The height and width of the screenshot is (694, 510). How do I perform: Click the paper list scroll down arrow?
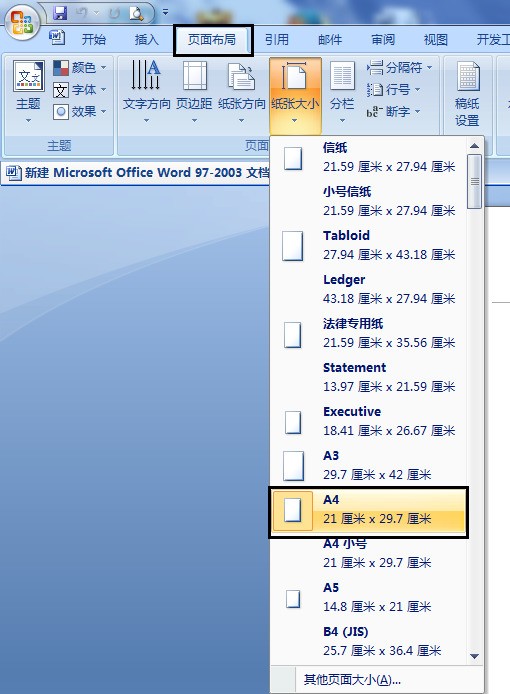(475, 656)
